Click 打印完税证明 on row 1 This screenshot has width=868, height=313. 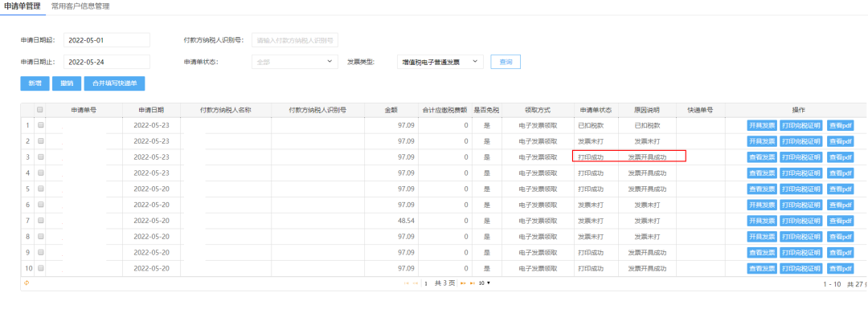801,125
